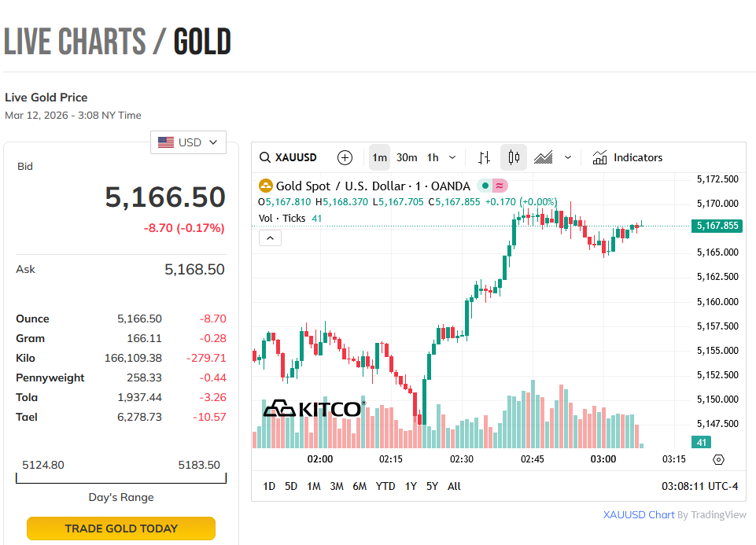Select the area chart style icon
756x545 pixels.
[544, 157]
